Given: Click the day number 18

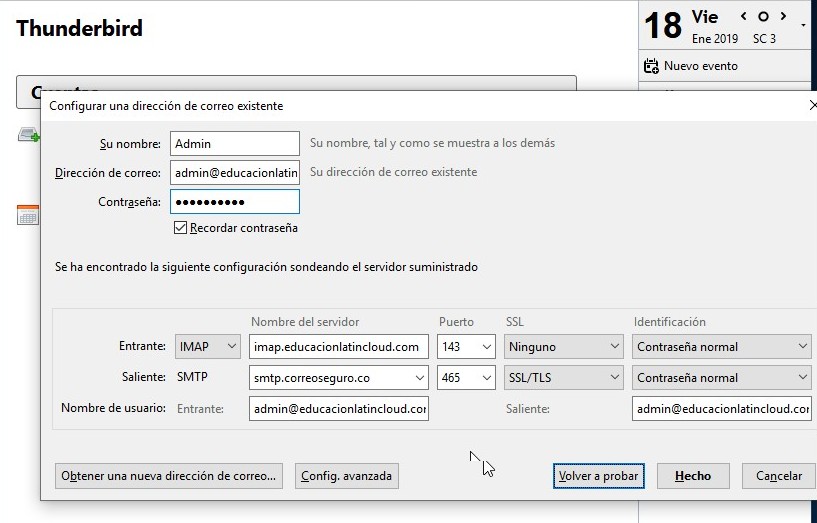Looking at the screenshot, I should point(663,25).
